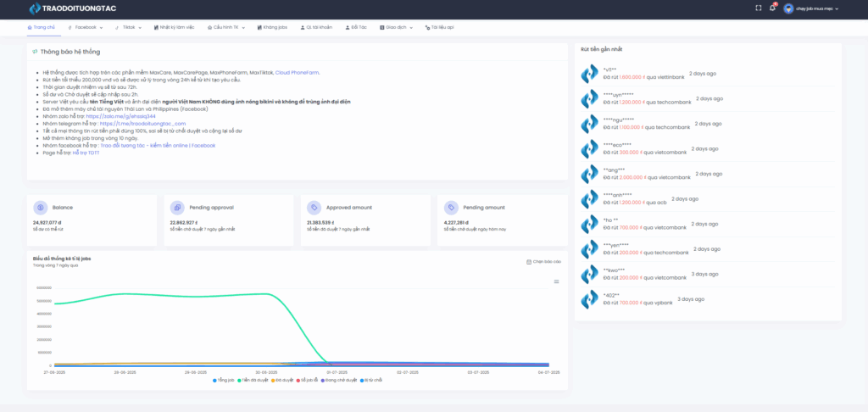This screenshot has width=868, height=412.
Task: Open the Chọn báo cáo report picker
Action: click(543, 261)
